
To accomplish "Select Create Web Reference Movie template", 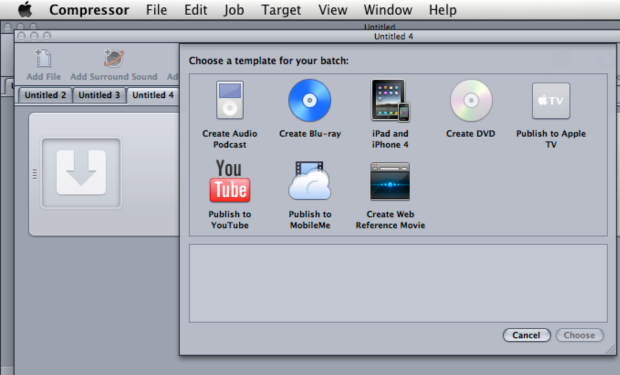I will [x=390, y=182].
